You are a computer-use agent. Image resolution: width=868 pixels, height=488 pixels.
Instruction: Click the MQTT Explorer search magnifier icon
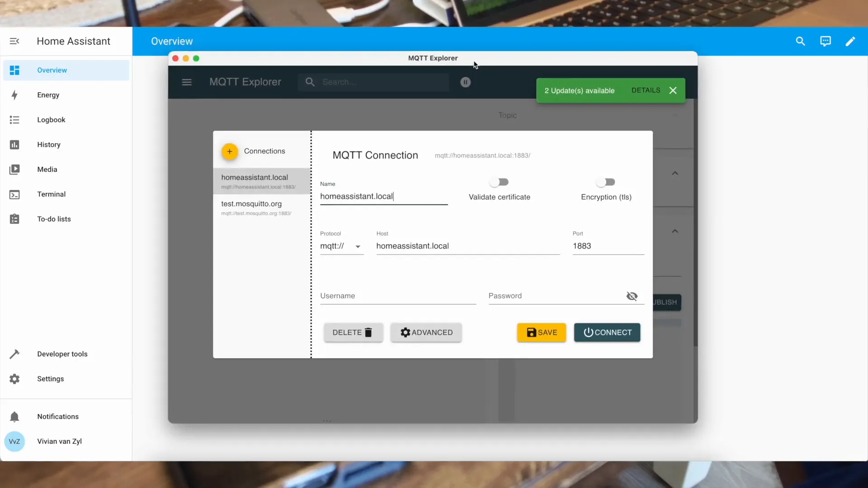pyautogui.click(x=310, y=82)
